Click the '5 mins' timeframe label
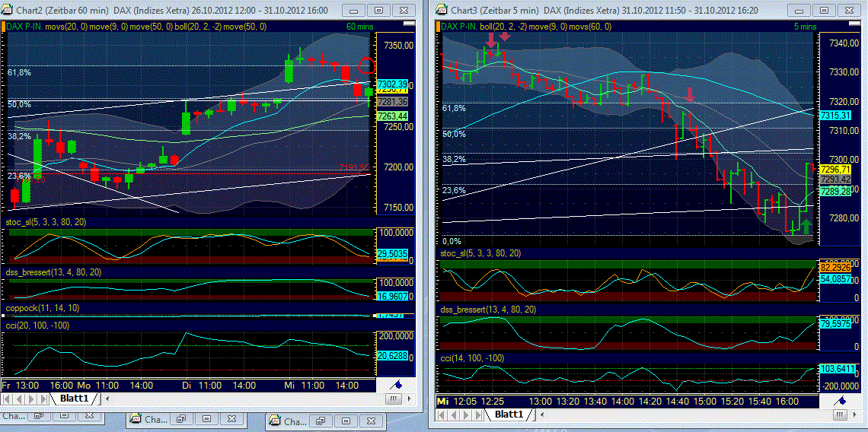The image size is (868, 432). pos(805,26)
